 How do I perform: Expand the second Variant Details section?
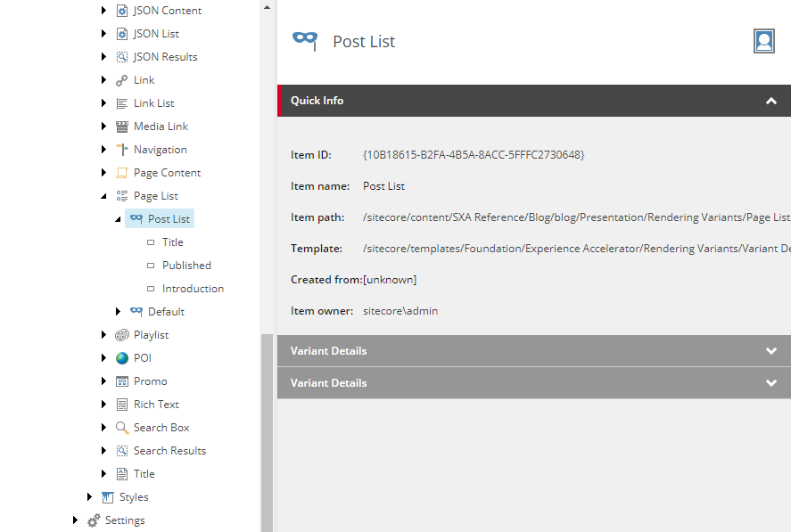770,383
